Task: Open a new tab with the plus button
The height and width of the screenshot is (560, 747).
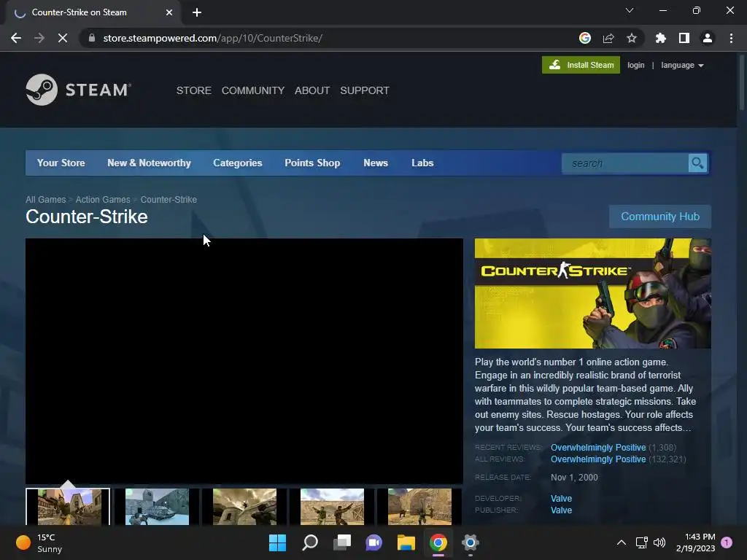Action: (197, 12)
